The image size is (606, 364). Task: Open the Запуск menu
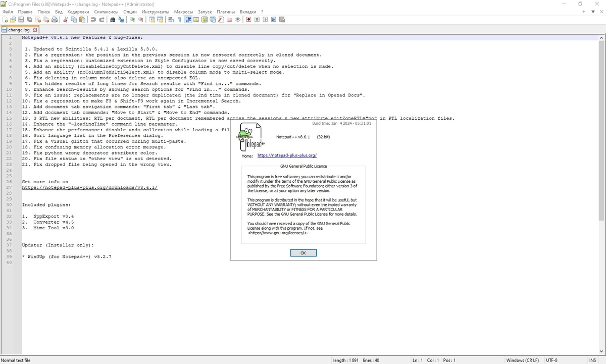click(x=205, y=11)
